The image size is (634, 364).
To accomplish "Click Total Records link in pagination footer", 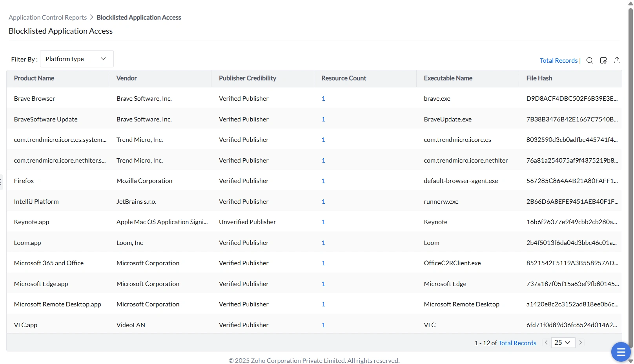I will coord(517,343).
